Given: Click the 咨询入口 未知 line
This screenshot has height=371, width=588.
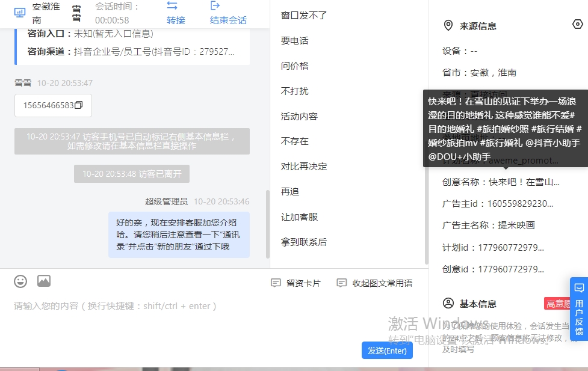Looking at the screenshot, I should (x=90, y=34).
